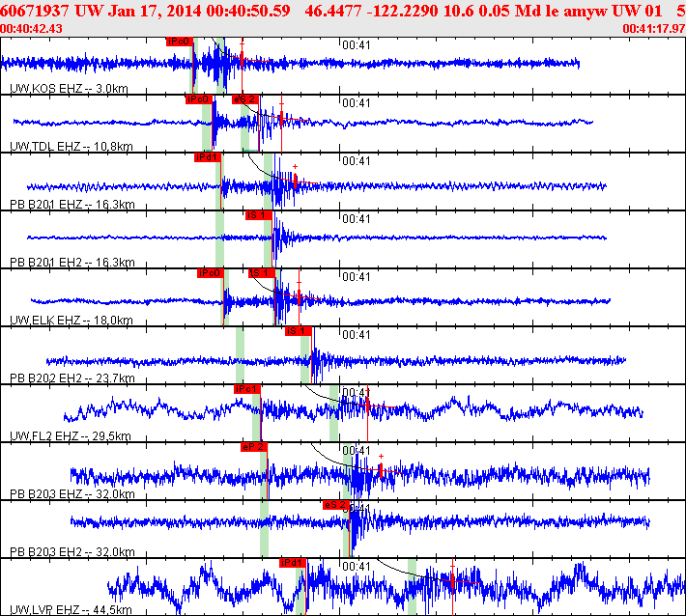Select the UW.TDL EHZ 10.8km channel label
686x616 pixels.
click(71, 147)
